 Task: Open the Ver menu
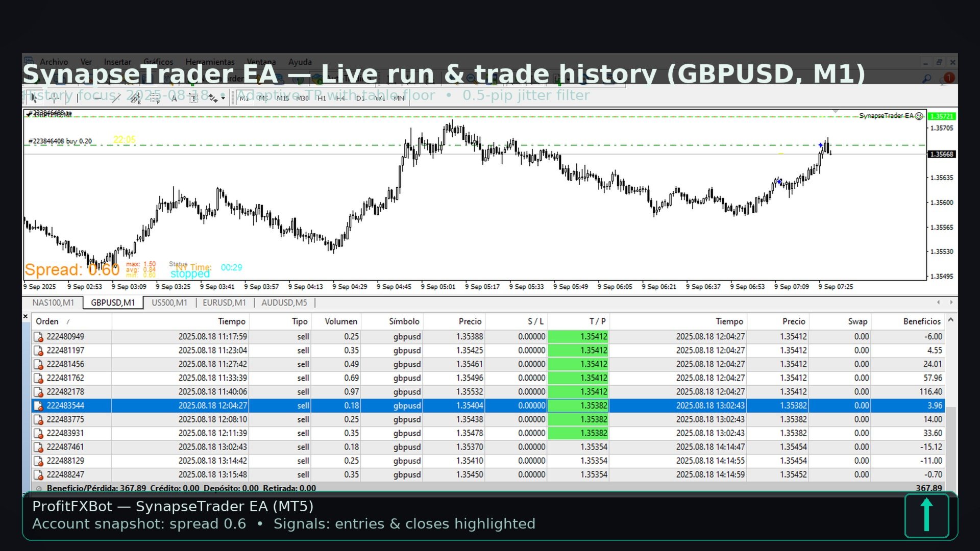tap(86, 62)
